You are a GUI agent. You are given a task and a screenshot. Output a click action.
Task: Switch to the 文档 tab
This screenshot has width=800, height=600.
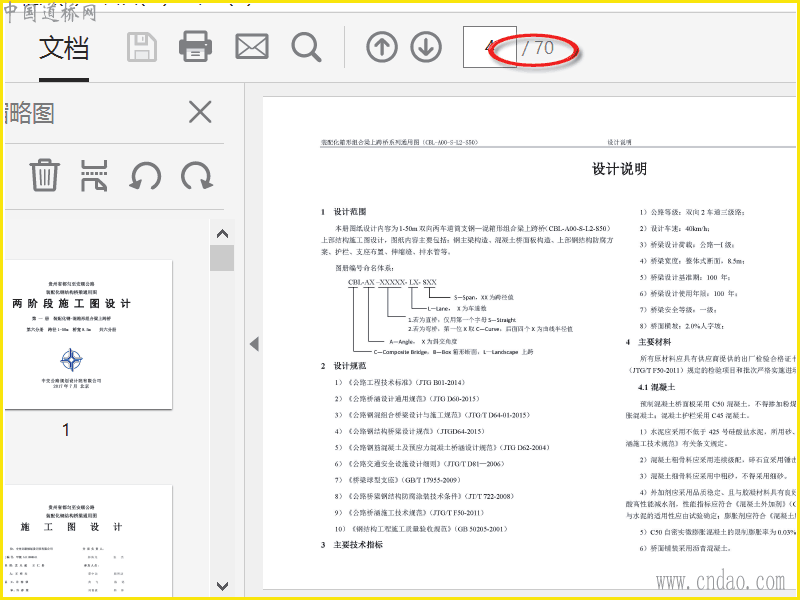pyautogui.click(x=64, y=48)
